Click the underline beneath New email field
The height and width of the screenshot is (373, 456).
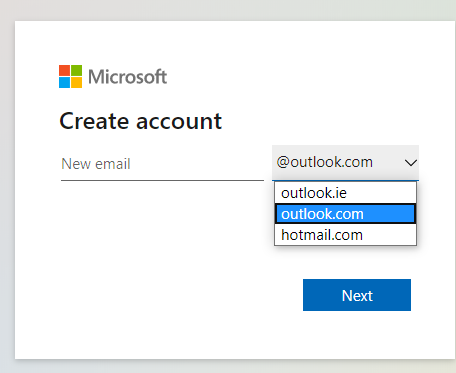162,180
